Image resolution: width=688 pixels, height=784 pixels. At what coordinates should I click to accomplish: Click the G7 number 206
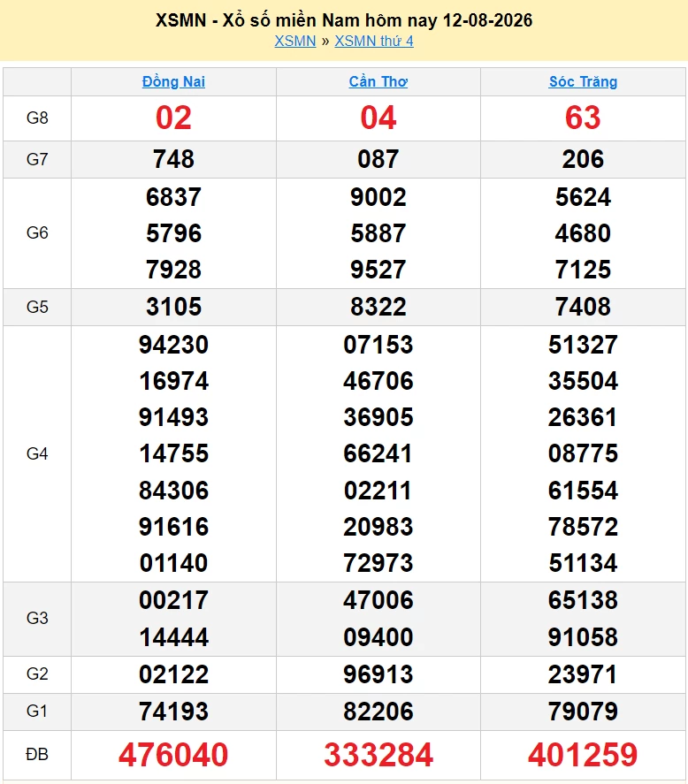[583, 159]
